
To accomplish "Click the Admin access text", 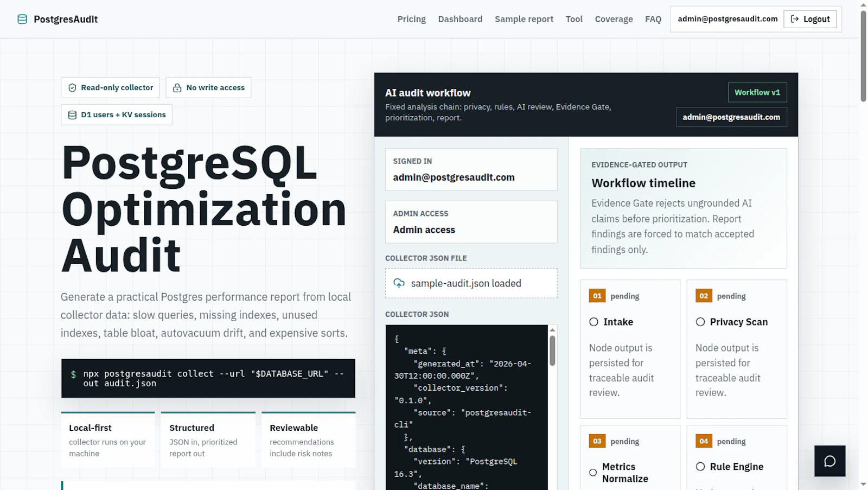I will 424,230.
